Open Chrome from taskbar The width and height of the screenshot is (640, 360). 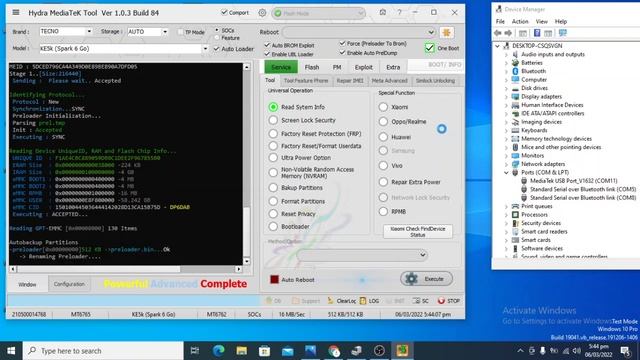(333, 351)
